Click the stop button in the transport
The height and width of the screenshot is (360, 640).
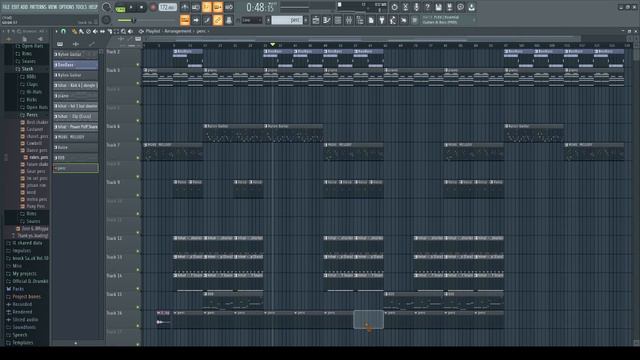pos(141,7)
